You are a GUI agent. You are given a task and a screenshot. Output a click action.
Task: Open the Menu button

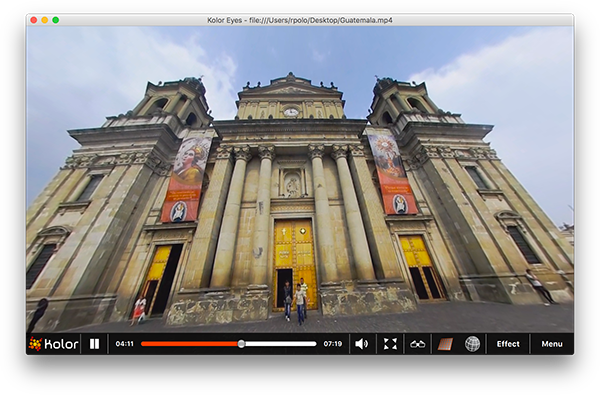(552, 344)
